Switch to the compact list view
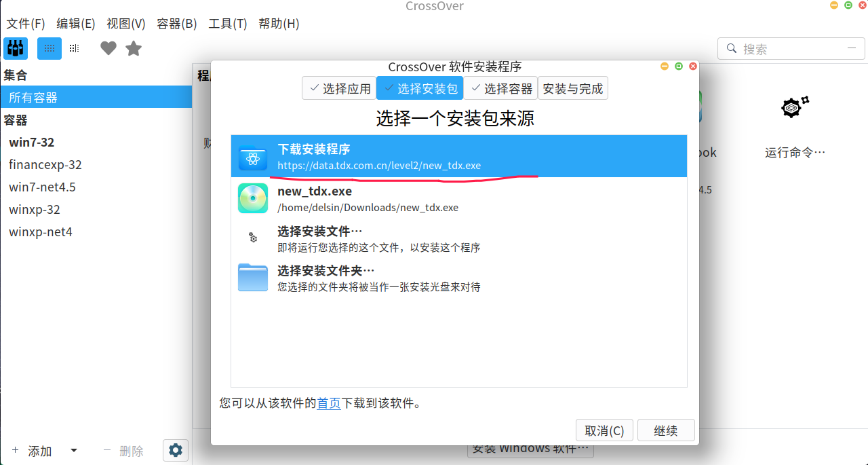This screenshot has width=868, height=465. tap(73, 48)
